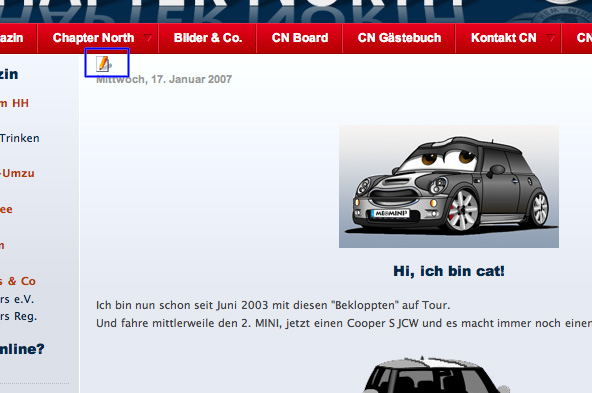Click the gray MINI cartoon image
592x393 pixels.
(x=449, y=186)
